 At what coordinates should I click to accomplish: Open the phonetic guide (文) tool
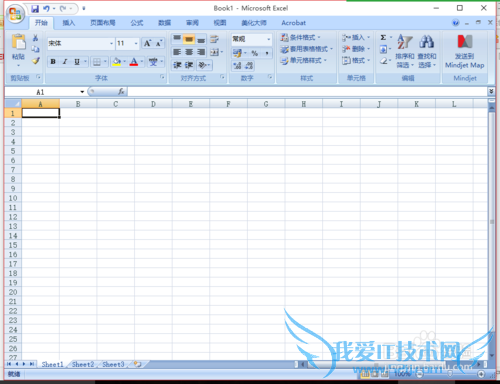153,62
